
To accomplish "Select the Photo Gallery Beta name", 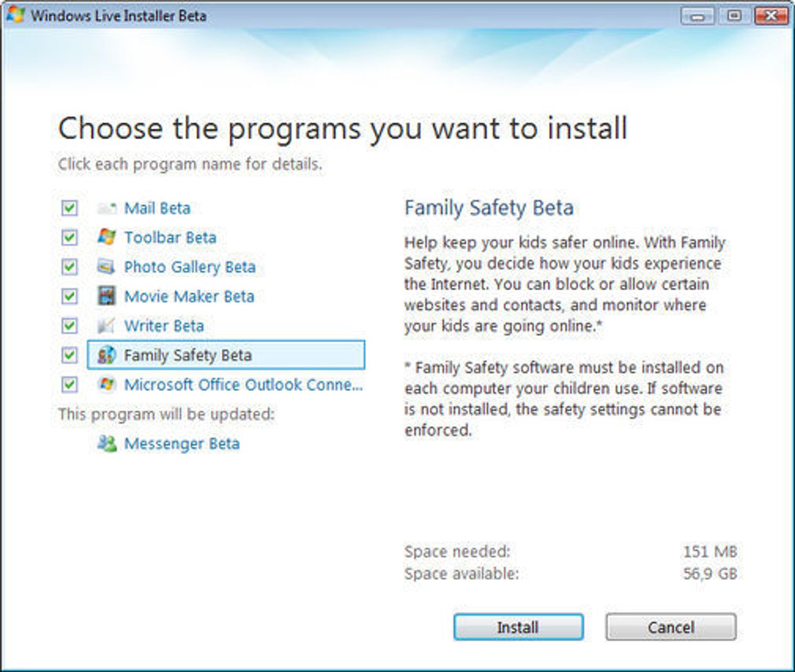I will coord(190,267).
